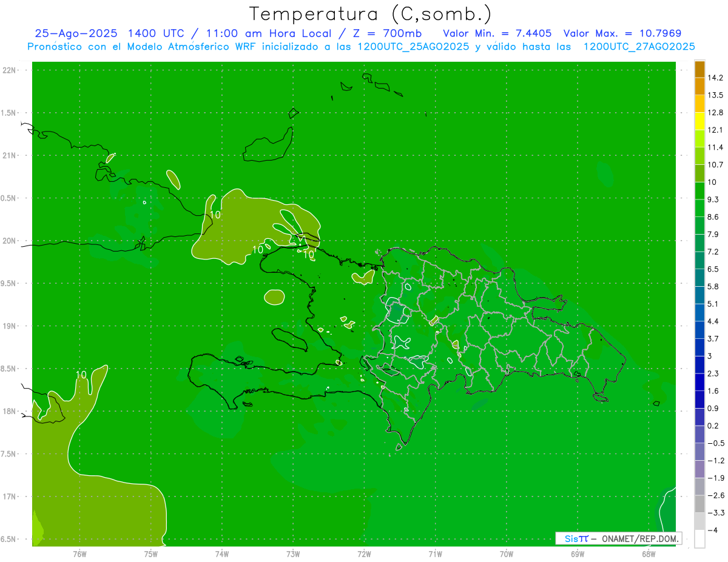
Task: Click the "12.8" value on the color scale
Action: [x=716, y=113]
